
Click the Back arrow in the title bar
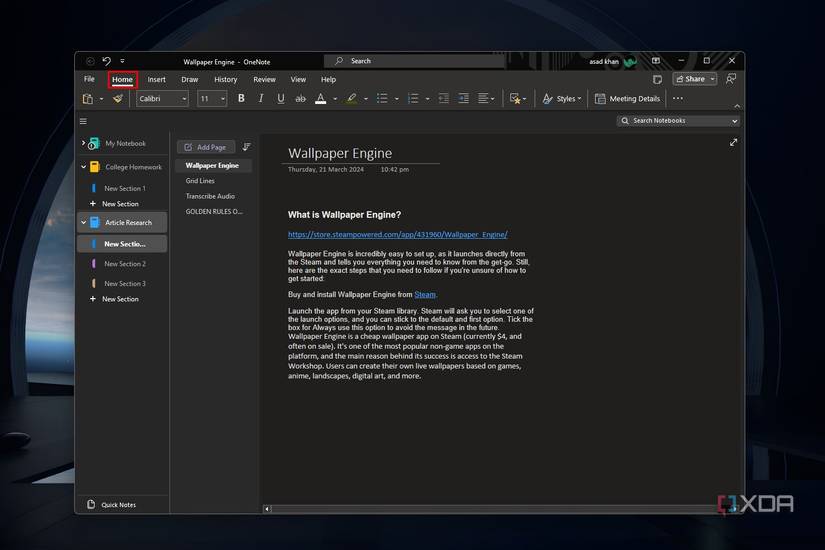[x=90, y=61]
